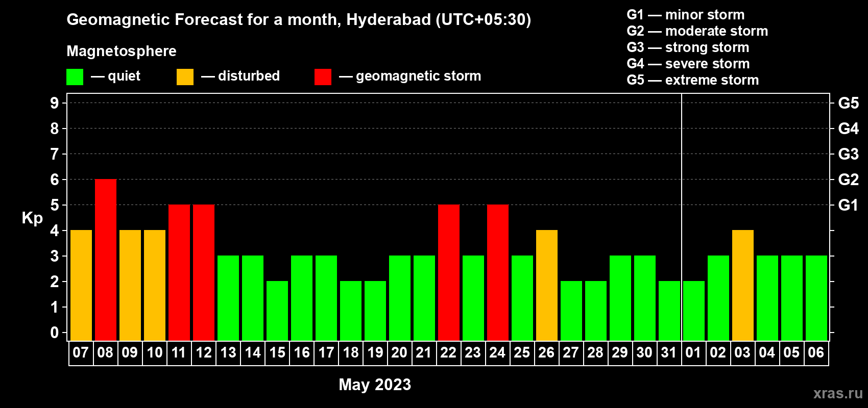Click the G3 label on right axis
The width and height of the screenshot is (868, 408).
pyautogui.click(x=849, y=154)
